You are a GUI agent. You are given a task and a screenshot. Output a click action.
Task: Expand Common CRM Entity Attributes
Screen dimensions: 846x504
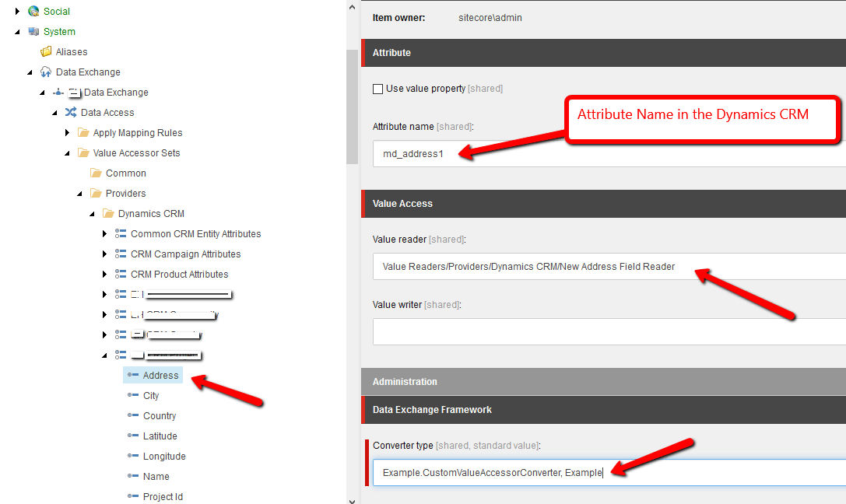click(x=104, y=233)
